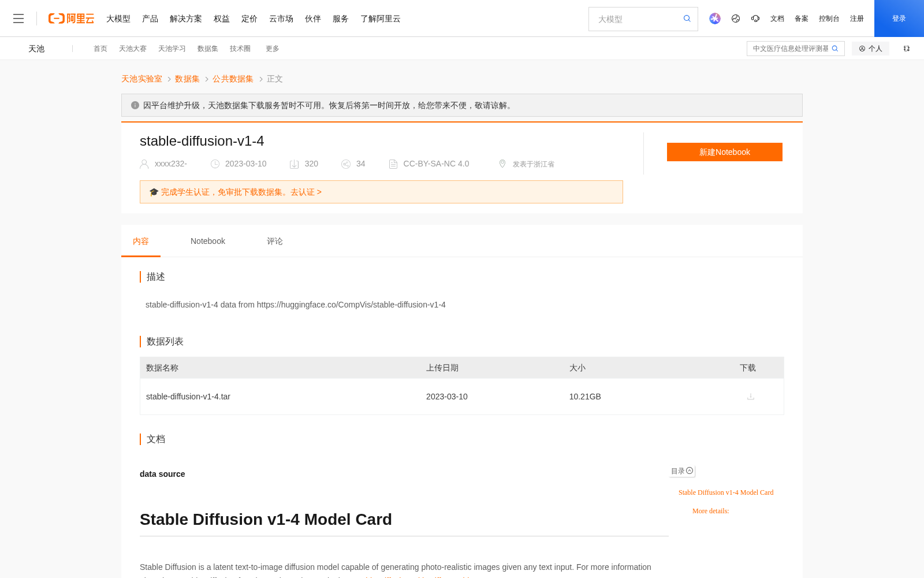Open the hamburger menu icon
924x578 pixels.
coord(18,18)
